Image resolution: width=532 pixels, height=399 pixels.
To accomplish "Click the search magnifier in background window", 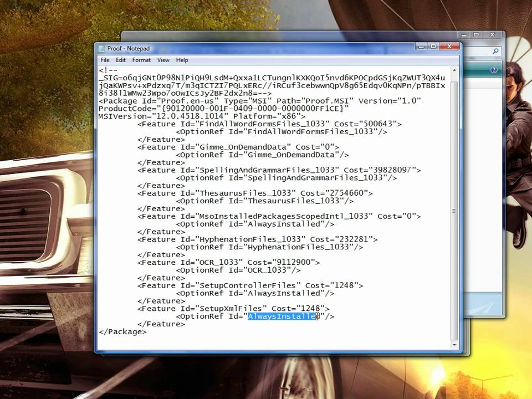I will 495,51.
